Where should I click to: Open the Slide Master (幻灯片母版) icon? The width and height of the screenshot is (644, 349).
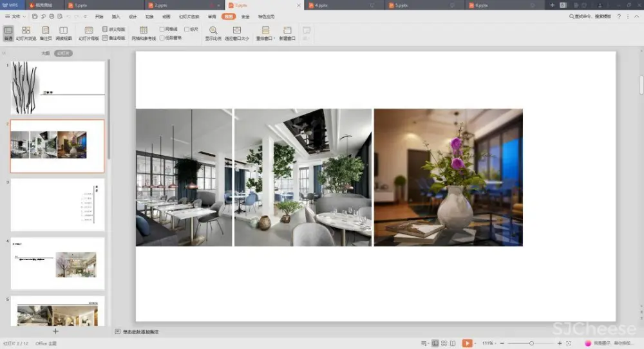(x=88, y=33)
